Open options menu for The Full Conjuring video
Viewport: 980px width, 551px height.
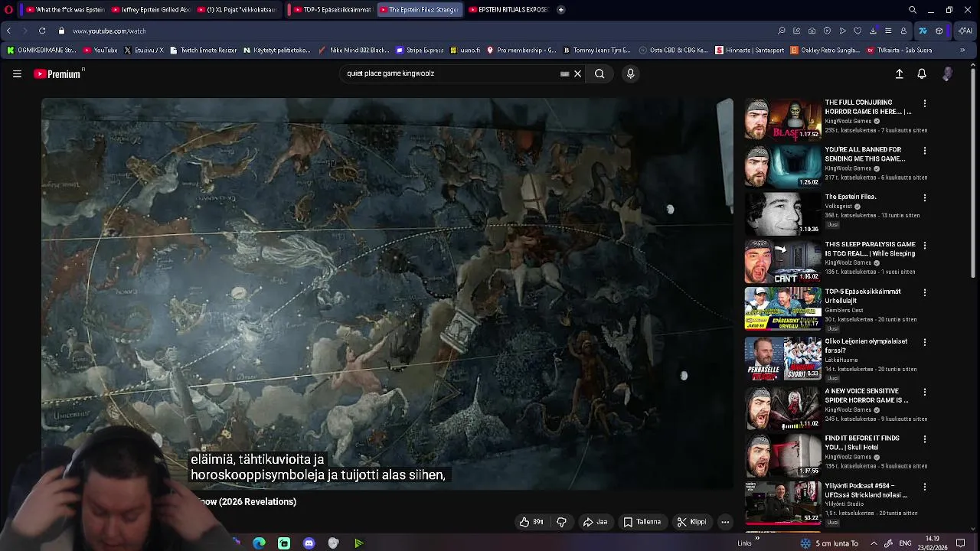[924, 103]
